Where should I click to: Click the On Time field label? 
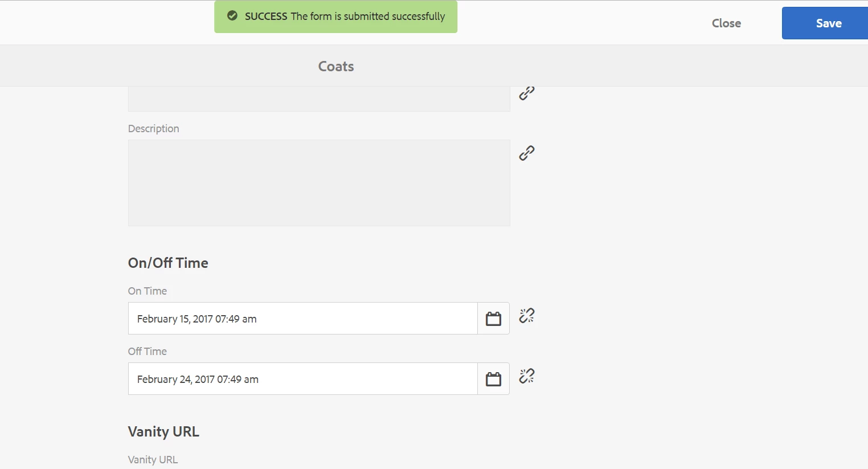click(148, 291)
